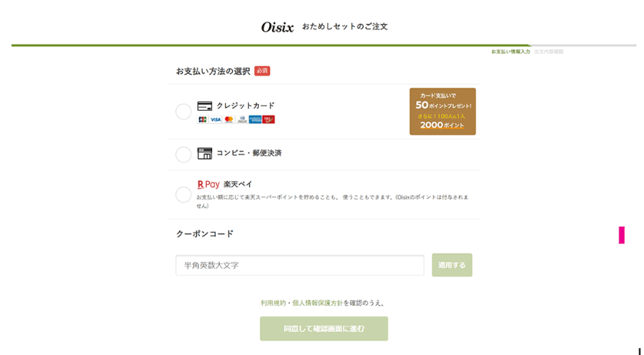Click the credit card icon beside クレジットカード
This screenshot has width=644, height=355.
[204, 106]
